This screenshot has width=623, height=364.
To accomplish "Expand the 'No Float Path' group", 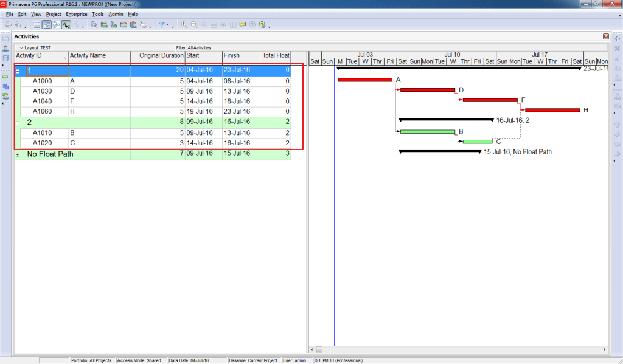I will pyautogui.click(x=18, y=153).
